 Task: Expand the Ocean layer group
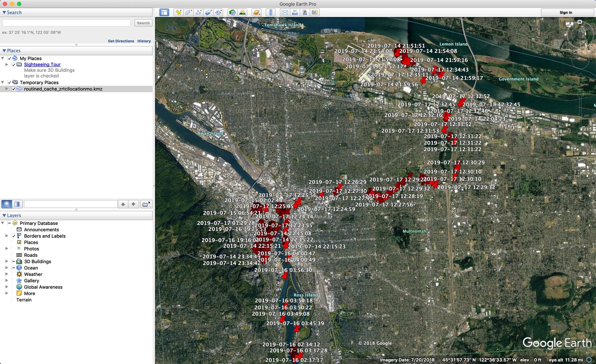6,268
